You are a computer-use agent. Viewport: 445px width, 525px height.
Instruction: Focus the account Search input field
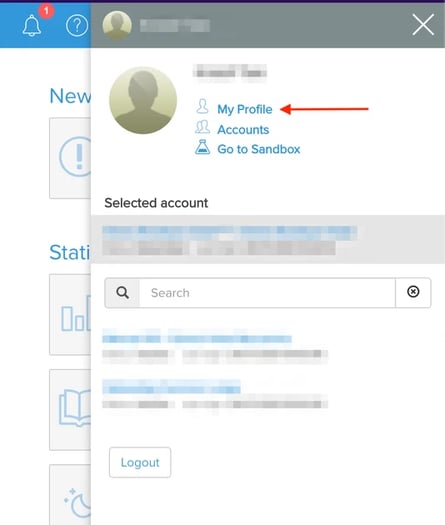(267, 293)
